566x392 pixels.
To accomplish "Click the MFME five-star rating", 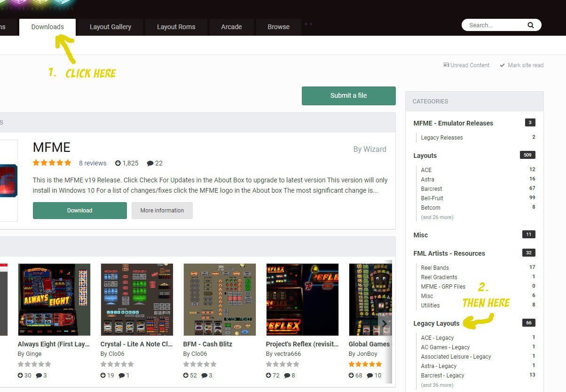I will click(52, 163).
